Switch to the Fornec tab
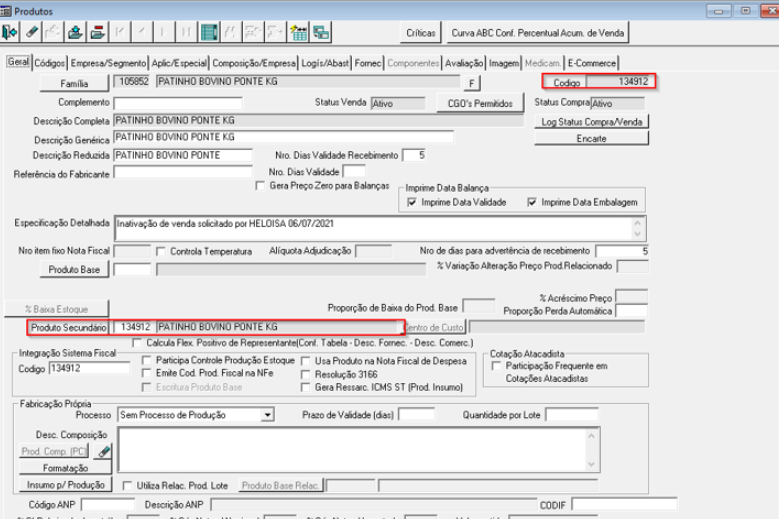 click(368, 63)
